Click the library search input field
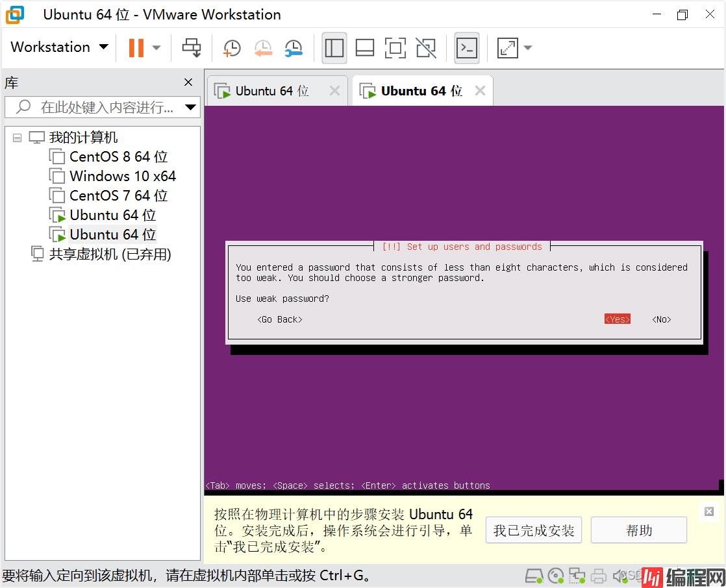 click(x=104, y=107)
